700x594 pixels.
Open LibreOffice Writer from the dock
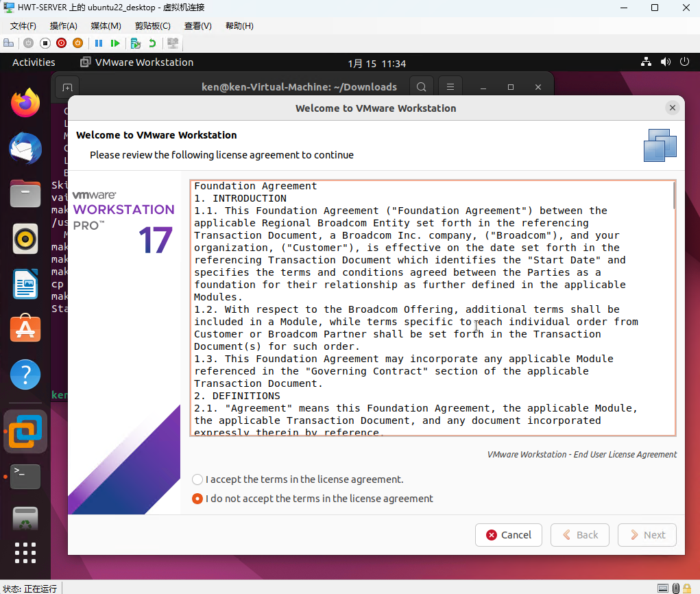tap(25, 284)
